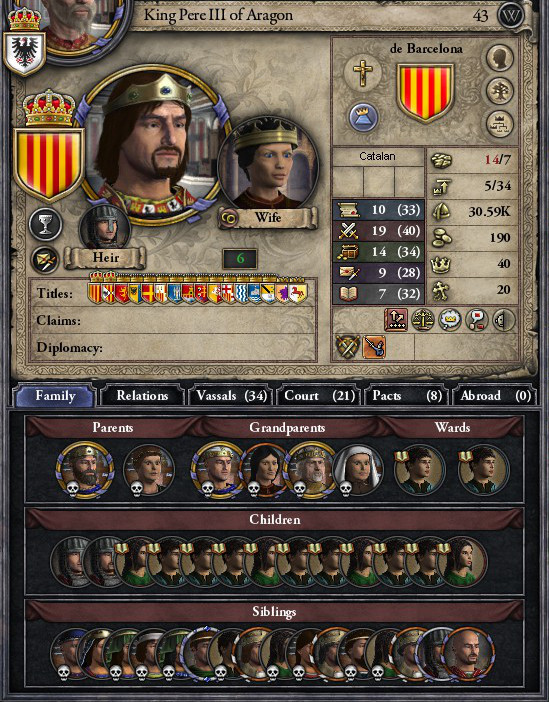
Task: Click the Heir label button
Action: coord(105,258)
